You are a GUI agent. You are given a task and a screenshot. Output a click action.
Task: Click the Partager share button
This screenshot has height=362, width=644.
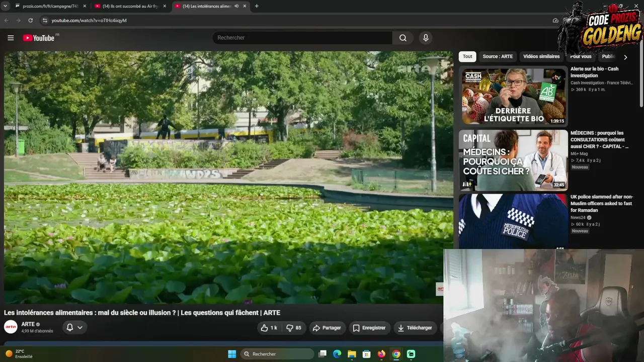pyautogui.click(x=327, y=328)
